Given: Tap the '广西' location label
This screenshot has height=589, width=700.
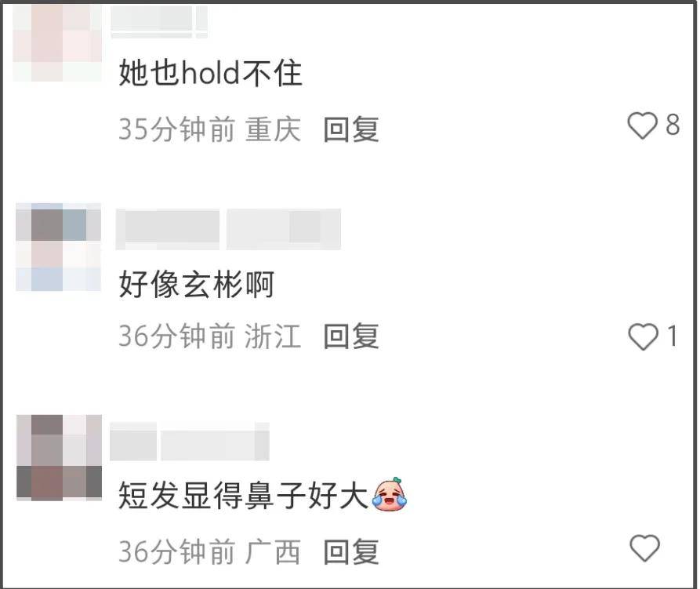Looking at the screenshot, I should point(272,552).
